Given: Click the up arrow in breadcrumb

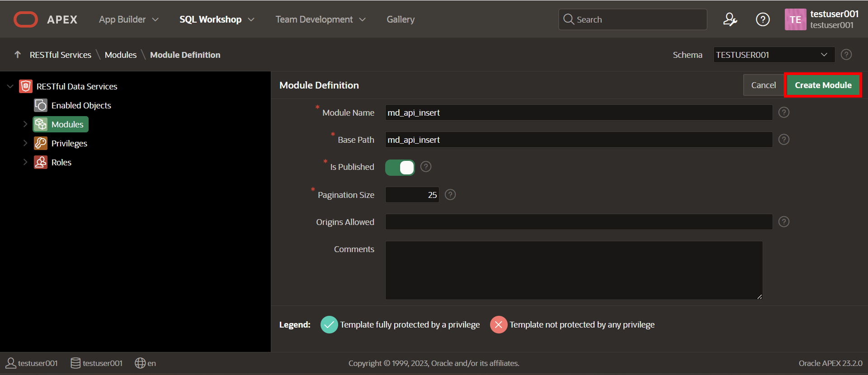Looking at the screenshot, I should coord(18,55).
